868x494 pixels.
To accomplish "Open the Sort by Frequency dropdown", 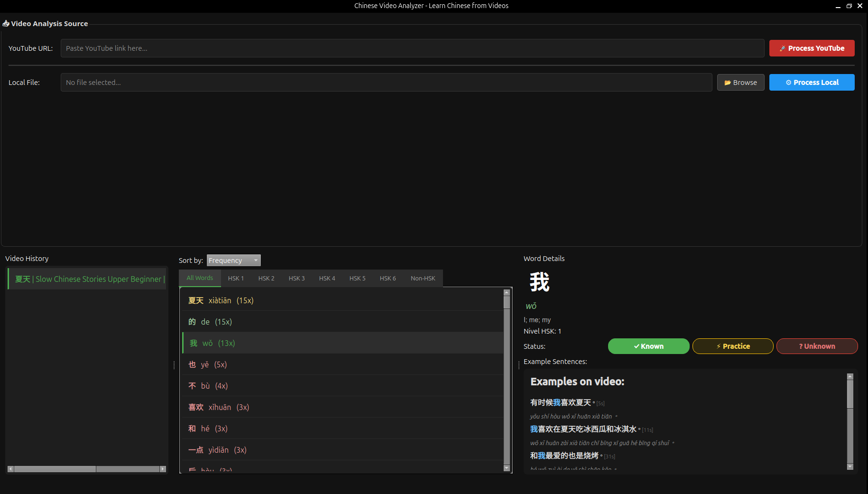I will pyautogui.click(x=233, y=261).
